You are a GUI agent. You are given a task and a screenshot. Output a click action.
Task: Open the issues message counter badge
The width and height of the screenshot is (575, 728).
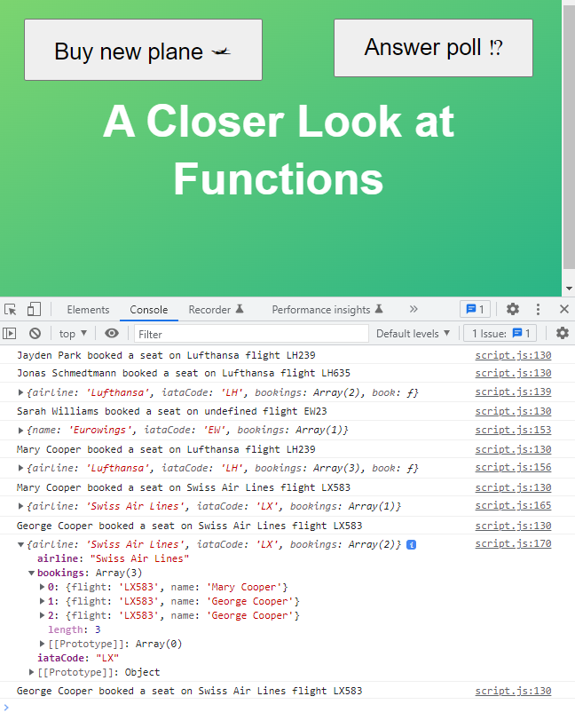475,309
